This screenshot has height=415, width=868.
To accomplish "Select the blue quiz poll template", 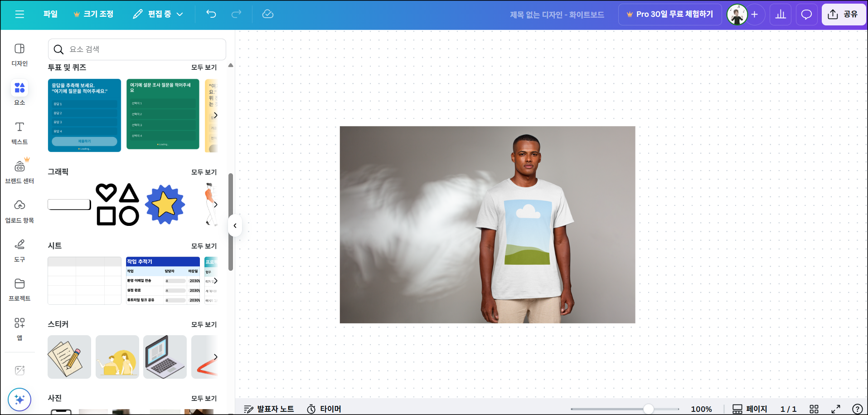I will [x=84, y=115].
